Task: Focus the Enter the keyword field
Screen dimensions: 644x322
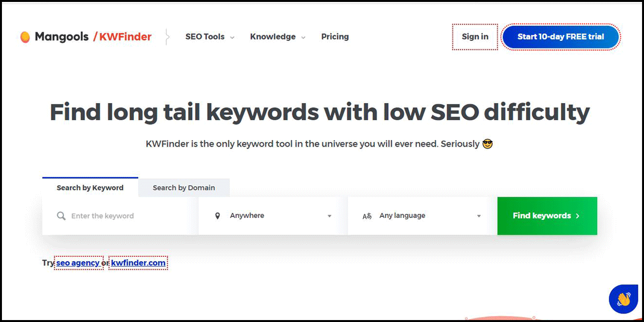Action: (127, 216)
